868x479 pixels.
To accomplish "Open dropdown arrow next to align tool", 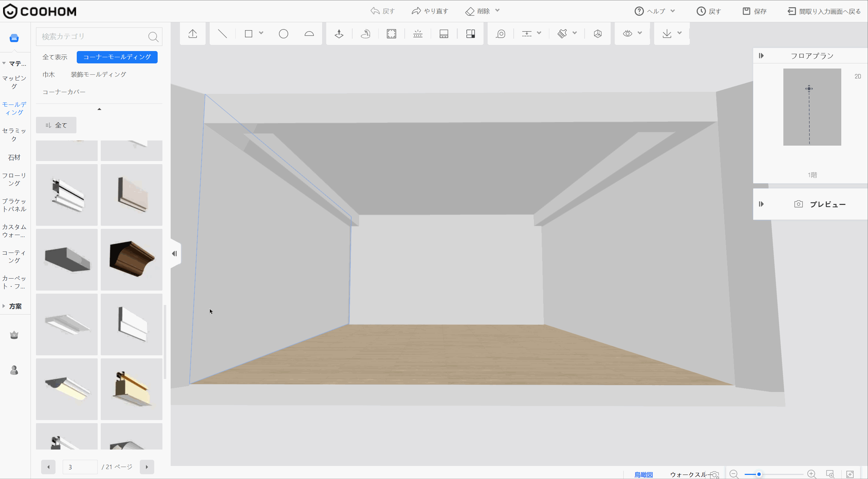I will coord(539,33).
